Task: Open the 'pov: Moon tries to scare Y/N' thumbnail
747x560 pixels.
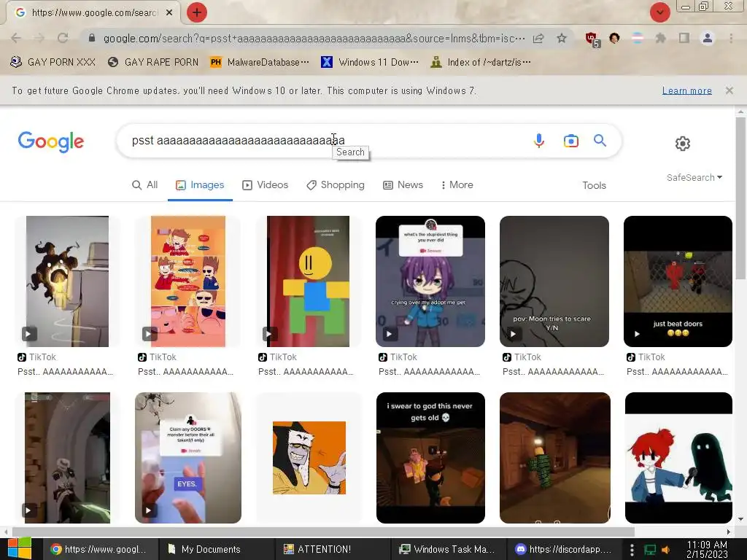Action: [554, 281]
